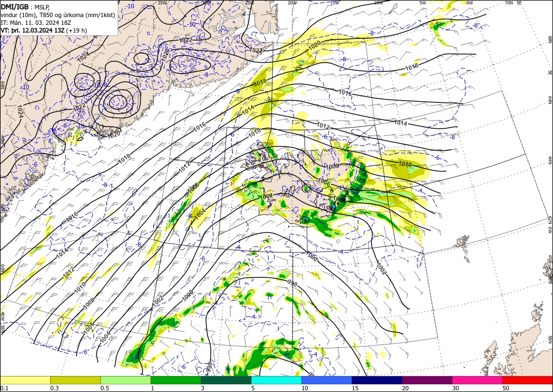Click the 70N latitude label
Viewport: 553px width, 392px height.
[509, 2]
